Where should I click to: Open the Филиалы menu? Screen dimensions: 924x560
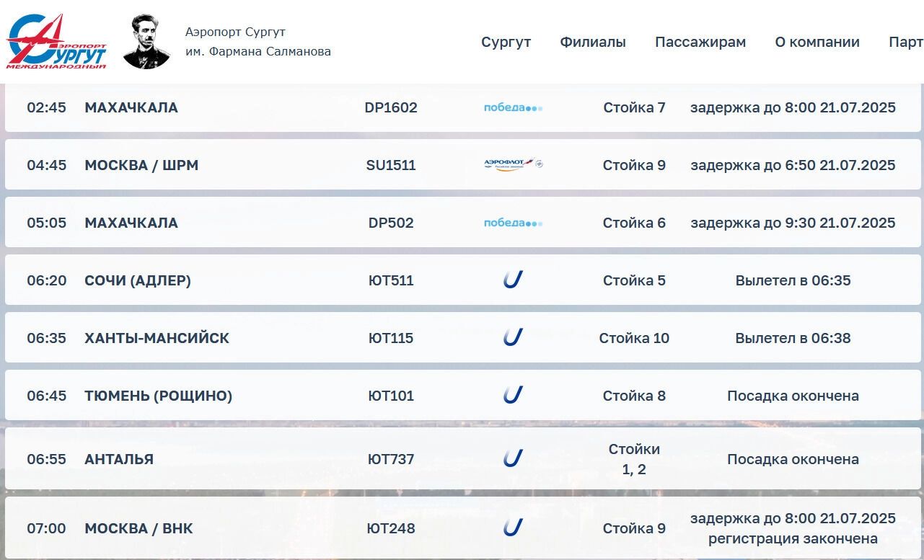coord(593,42)
